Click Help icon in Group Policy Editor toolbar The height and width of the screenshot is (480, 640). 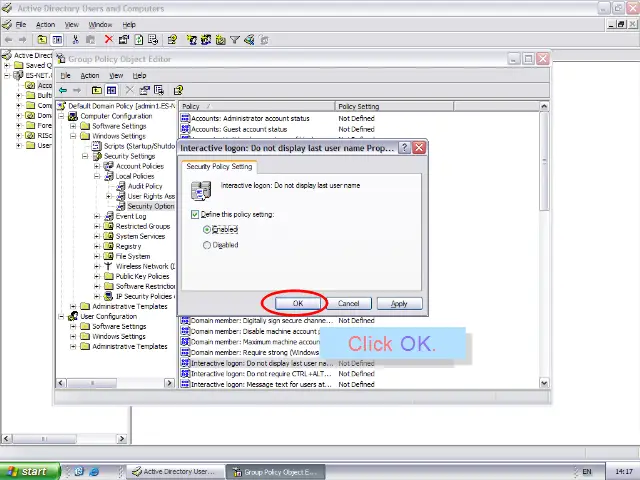pos(178,90)
